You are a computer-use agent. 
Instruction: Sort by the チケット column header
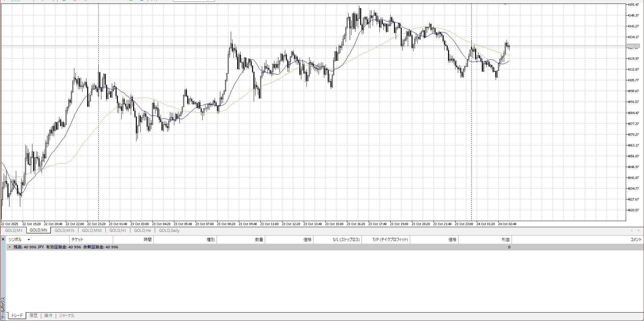(x=77, y=240)
